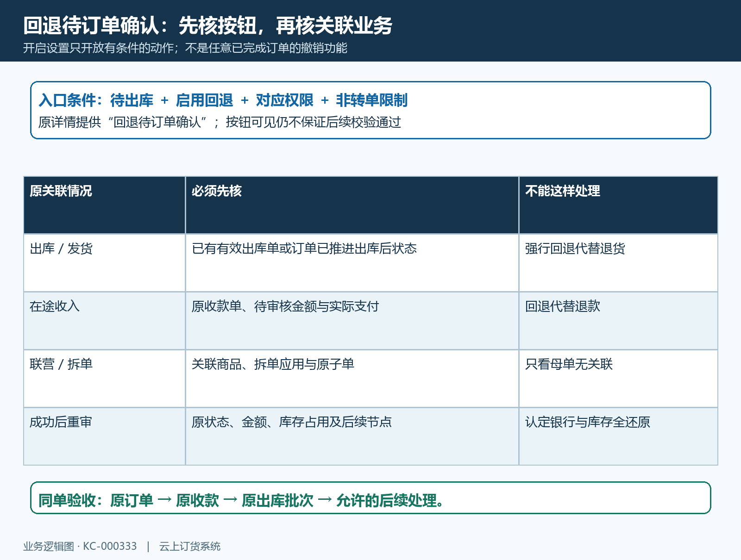Click subtitle 开启设置只开放有条件的动作
741x560 pixels.
98,48
